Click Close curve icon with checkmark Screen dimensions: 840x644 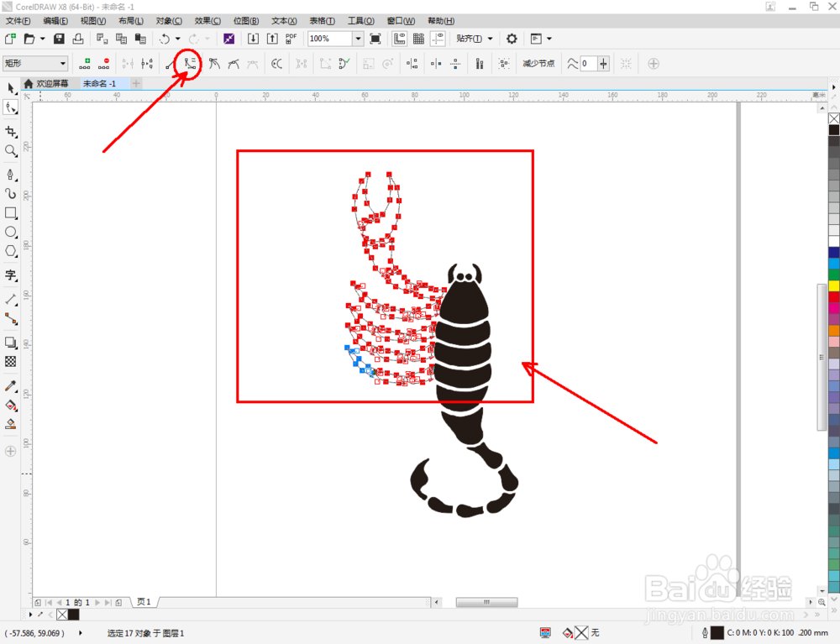344,64
